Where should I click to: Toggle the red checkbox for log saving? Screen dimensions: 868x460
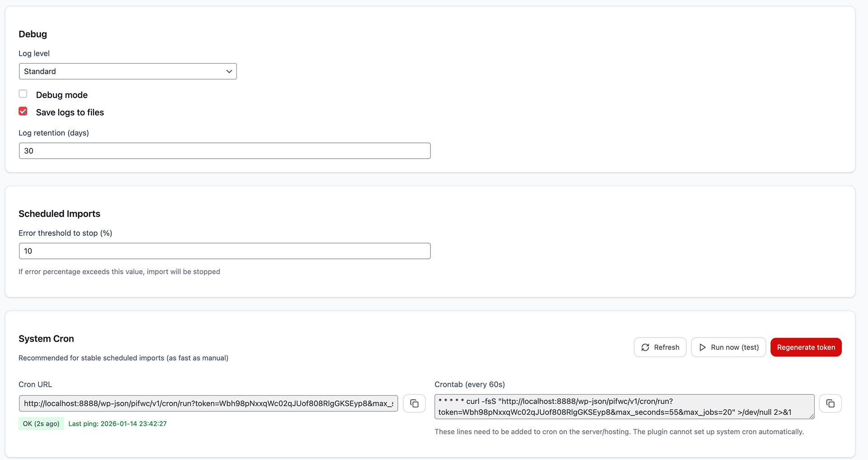(x=23, y=111)
